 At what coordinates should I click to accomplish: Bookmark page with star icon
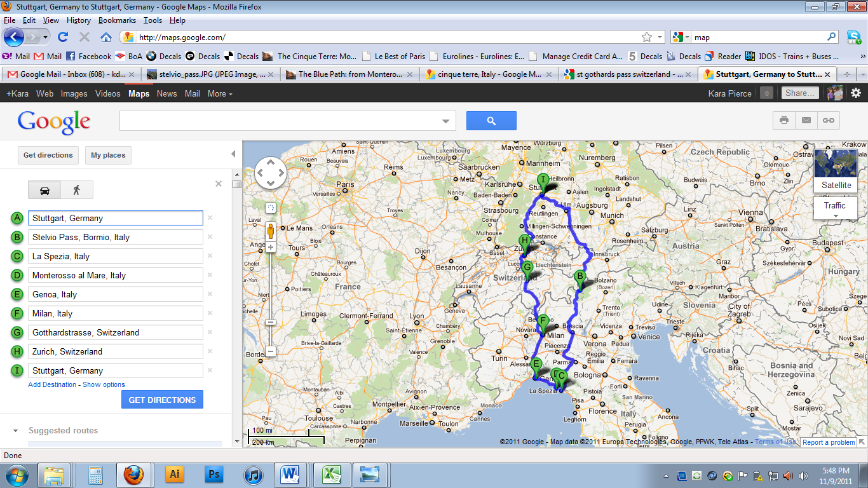pos(647,37)
